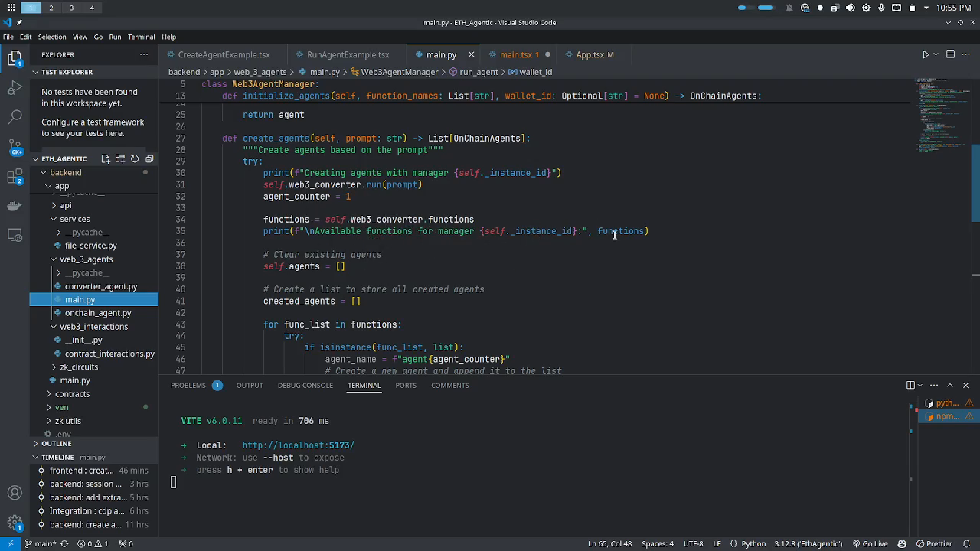Open the clock showing 10:55 PM

[x=953, y=8]
